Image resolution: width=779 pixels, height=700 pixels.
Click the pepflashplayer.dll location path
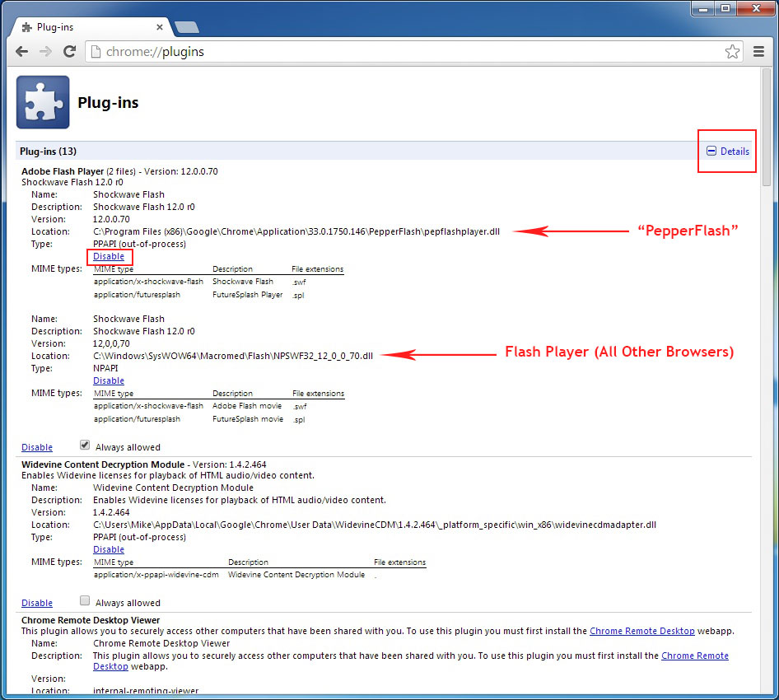click(296, 231)
